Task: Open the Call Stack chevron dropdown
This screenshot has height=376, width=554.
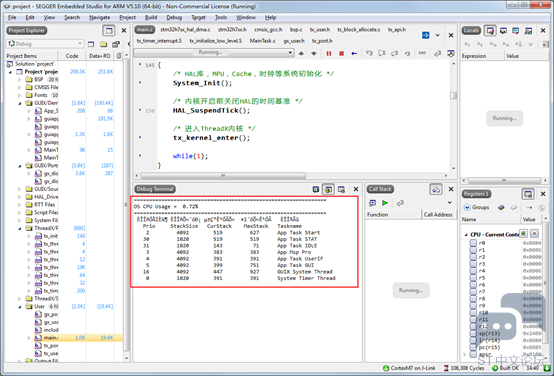Action: 450,203
